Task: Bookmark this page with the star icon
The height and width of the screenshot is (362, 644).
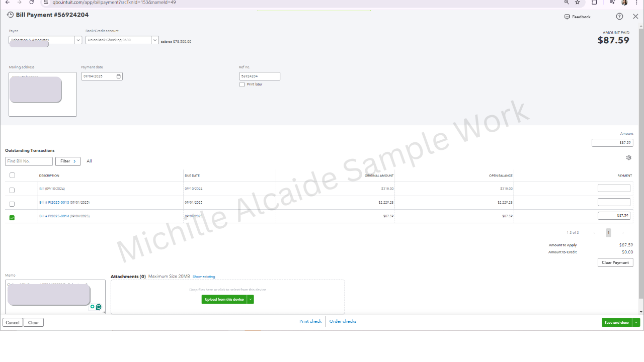Action: pos(578,3)
